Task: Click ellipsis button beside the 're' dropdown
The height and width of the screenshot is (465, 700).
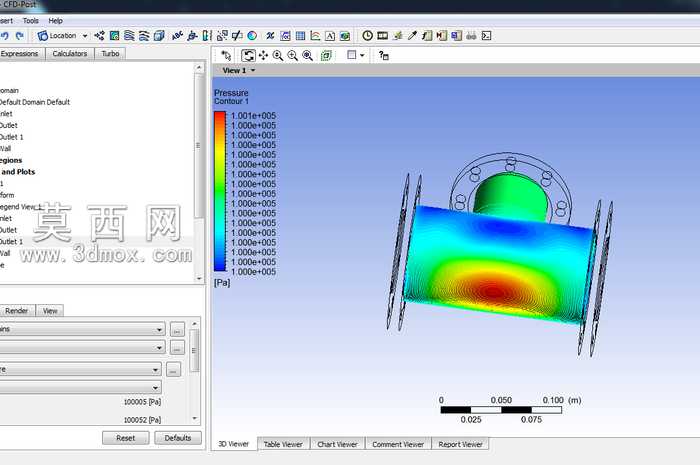Action: [174, 370]
